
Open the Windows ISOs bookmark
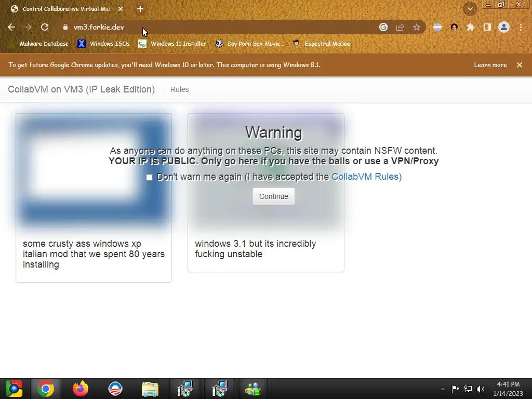click(103, 44)
